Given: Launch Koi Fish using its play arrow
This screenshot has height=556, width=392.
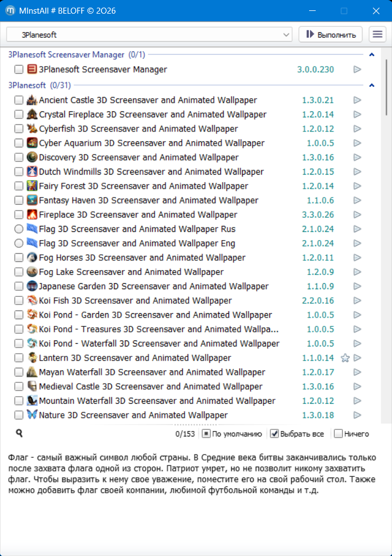Looking at the screenshot, I should [357, 301].
